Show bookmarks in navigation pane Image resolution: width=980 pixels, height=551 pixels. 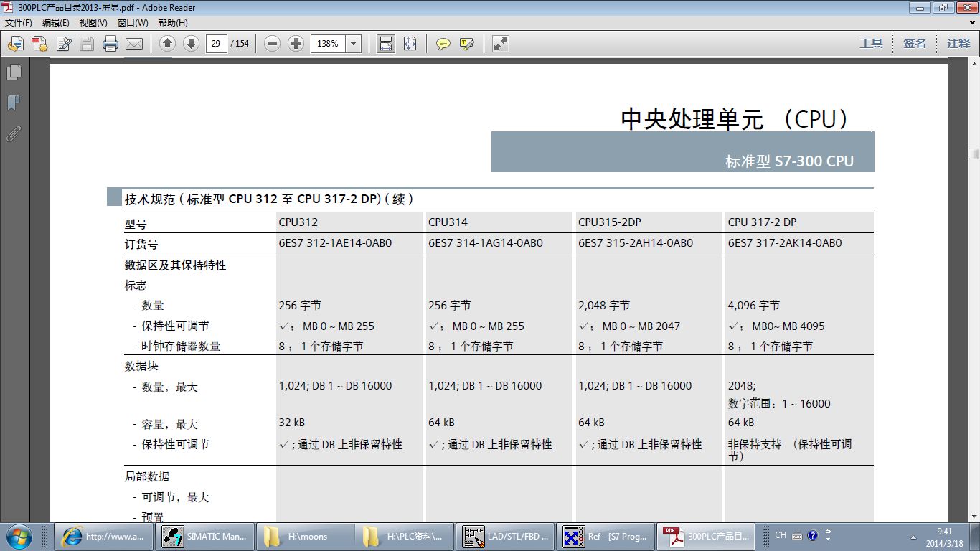pyautogui.click(x=14, y=103)
